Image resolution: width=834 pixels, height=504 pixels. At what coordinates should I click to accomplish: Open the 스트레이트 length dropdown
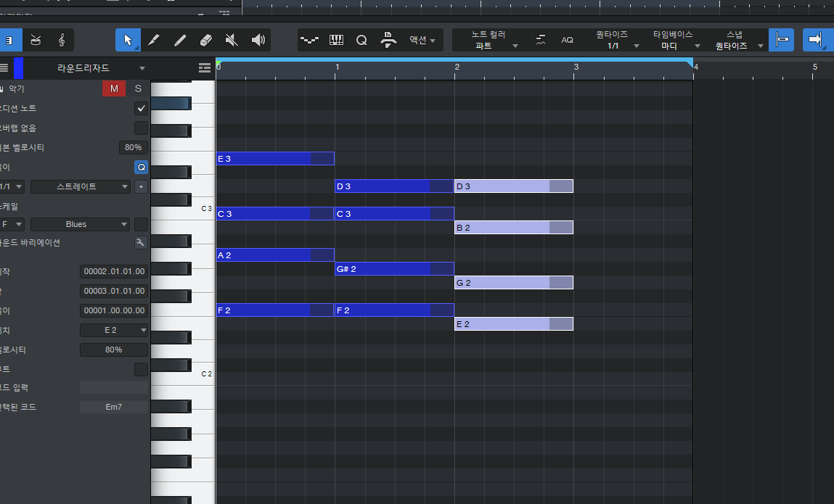[x=80, y=186]
